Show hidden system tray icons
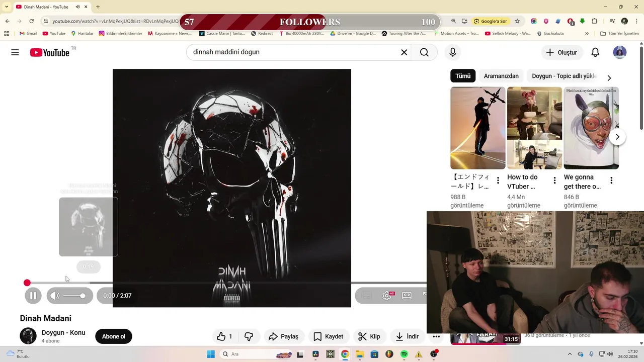This screenshot has height=362, width=644. tap(569, 354)
